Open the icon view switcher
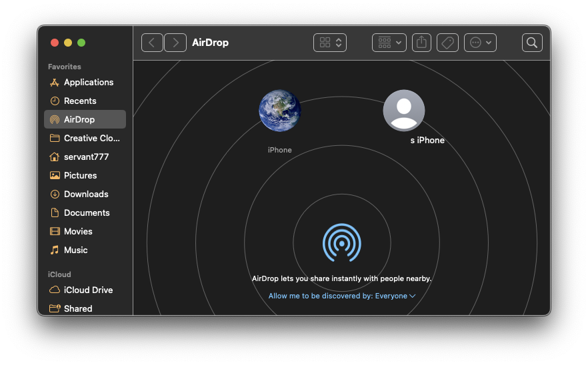 click(329, 43)
